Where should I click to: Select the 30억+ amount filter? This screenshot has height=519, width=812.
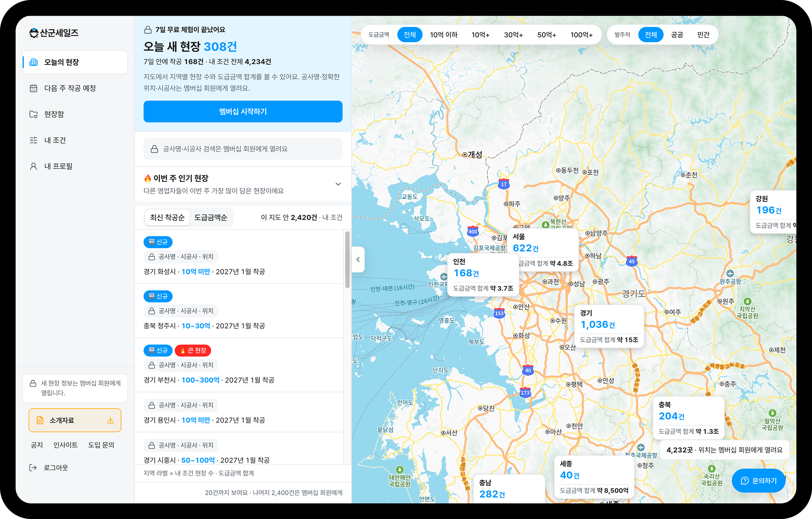(513, 35)
